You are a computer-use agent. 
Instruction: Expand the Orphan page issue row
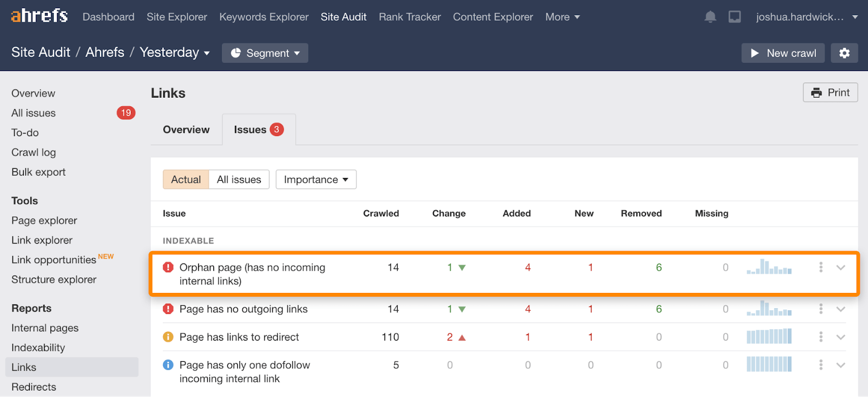(841, 267)
